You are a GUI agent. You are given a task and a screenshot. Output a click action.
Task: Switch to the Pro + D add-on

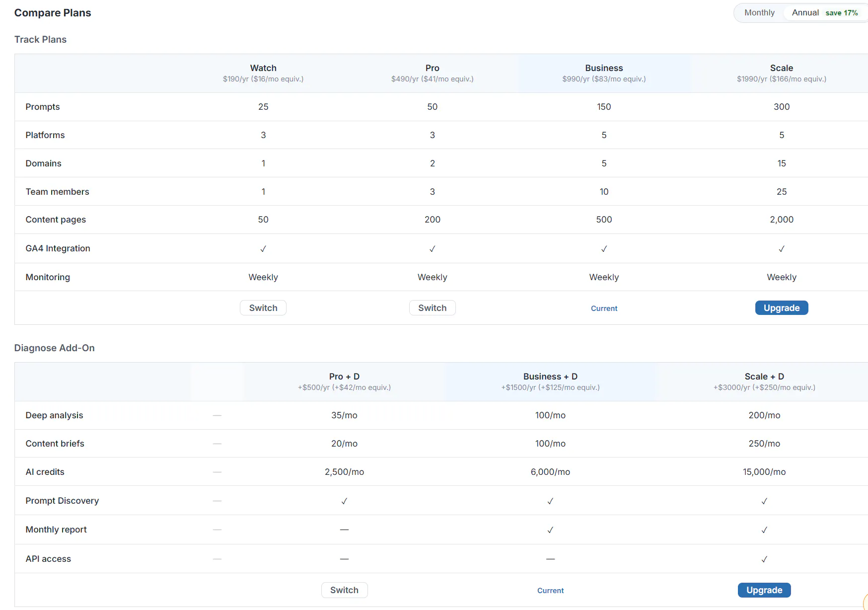(344, 590)
